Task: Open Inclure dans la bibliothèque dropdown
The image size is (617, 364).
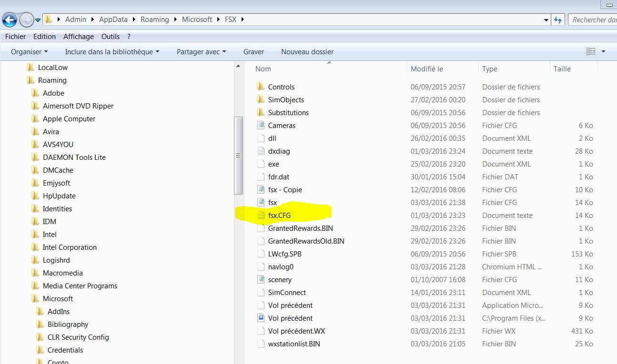Action: pyautogui.click(x=112, y=51)
